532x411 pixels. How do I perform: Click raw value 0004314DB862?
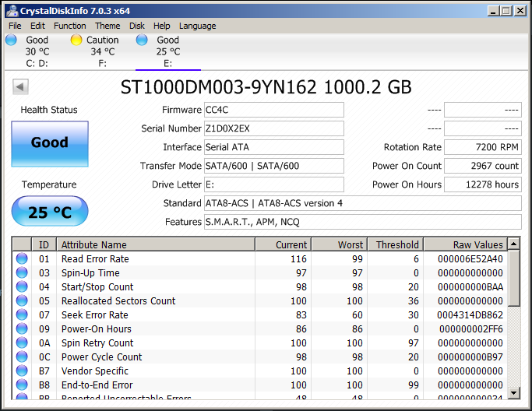[x=470, y=315]
